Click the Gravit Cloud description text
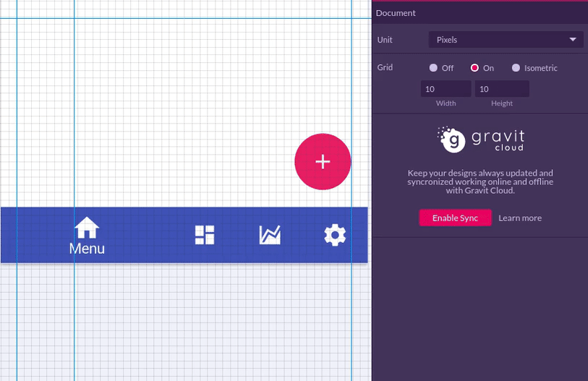The width and height of the screenshot is (588, 381). click(x=480, y=182)
